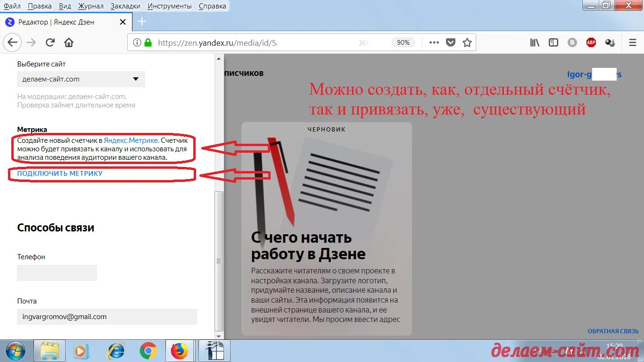Open ОБРАТНАЯ СВЯЗЬ feedback link
Screen dimensions: 644x362
click(613, 331)
